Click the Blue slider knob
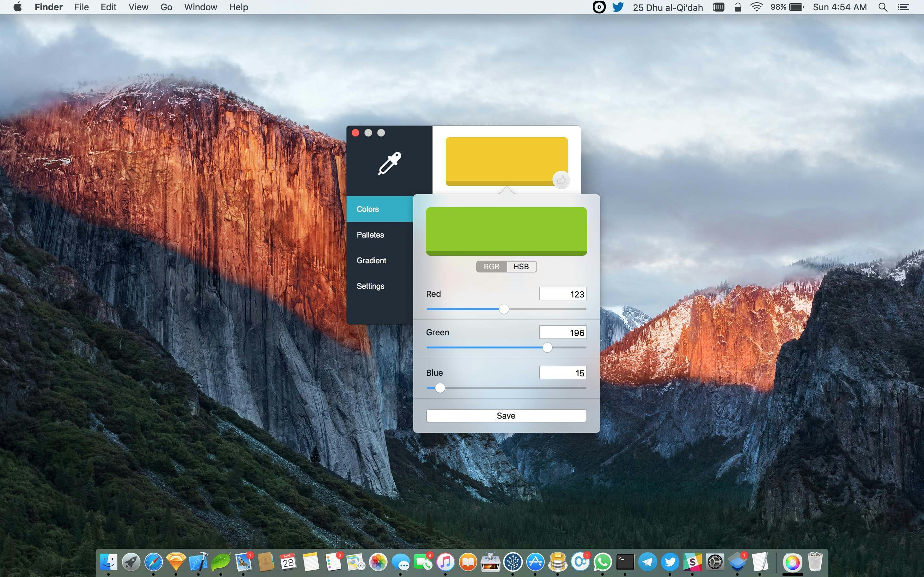 440,388
